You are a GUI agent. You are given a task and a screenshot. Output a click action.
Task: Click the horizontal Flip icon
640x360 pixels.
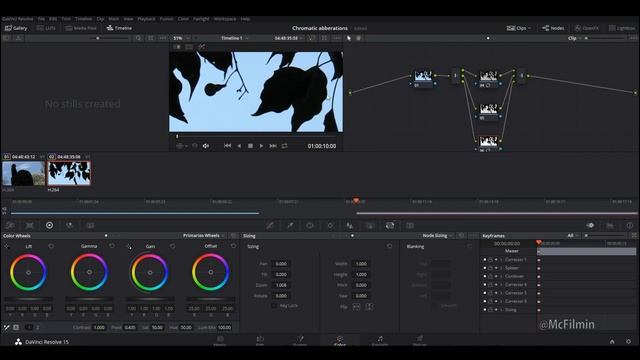(356, 307)
